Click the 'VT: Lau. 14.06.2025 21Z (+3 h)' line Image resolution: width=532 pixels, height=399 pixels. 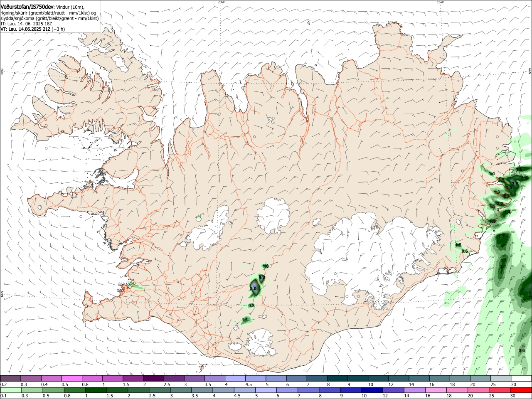pos(32,29)
